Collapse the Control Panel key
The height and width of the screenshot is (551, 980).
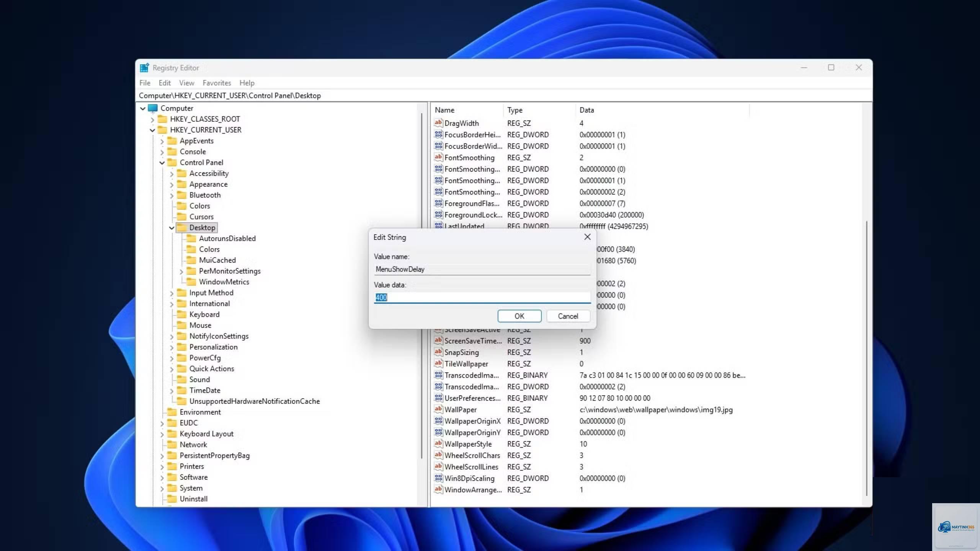tap(162, 163)
